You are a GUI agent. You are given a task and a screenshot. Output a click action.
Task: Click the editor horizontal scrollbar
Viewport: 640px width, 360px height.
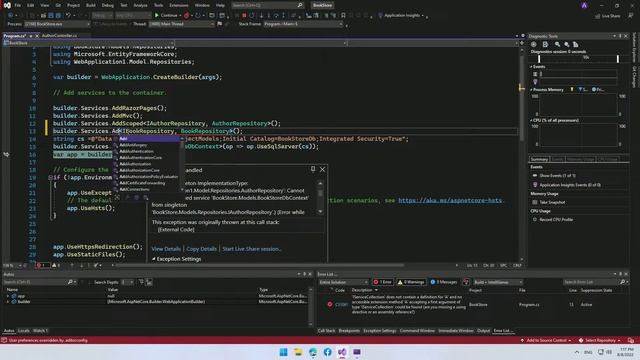tap(260, 265)
